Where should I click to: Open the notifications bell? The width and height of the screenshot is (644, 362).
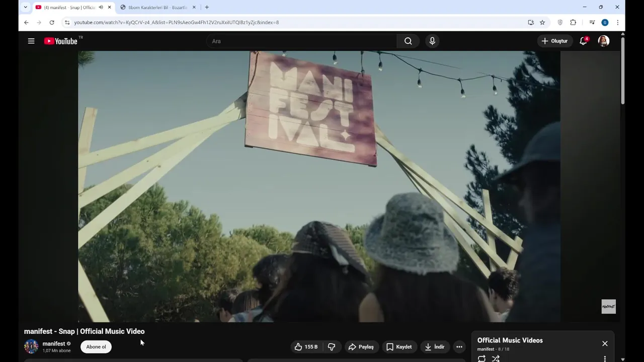coord(583,41)
